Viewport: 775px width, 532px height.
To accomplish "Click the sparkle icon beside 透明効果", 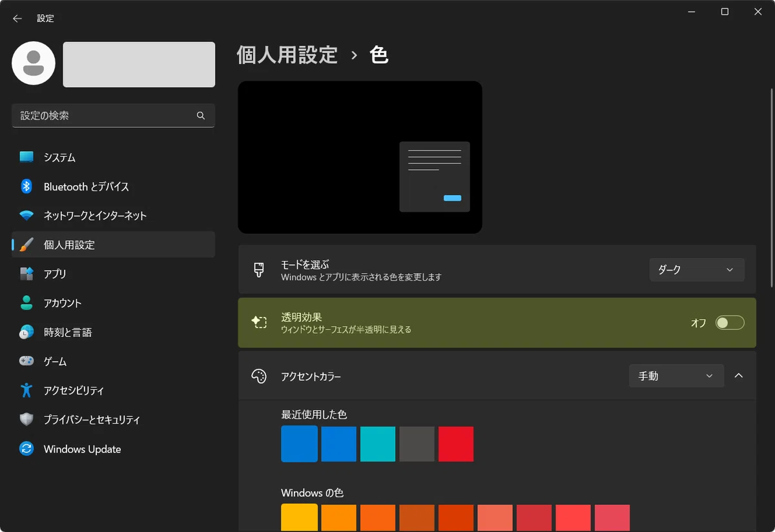I will tap(259, 322).
